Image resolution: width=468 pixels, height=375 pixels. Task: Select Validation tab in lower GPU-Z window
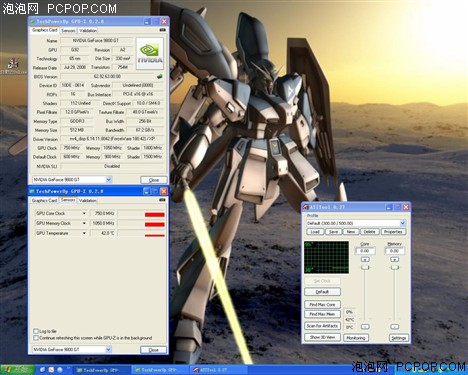click(x=88, y=201)
